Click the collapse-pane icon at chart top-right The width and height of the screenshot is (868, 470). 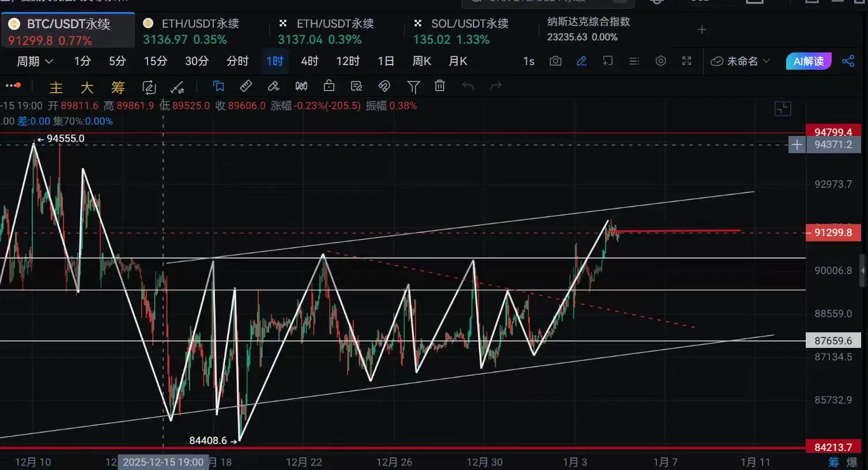tap(783, 109)
